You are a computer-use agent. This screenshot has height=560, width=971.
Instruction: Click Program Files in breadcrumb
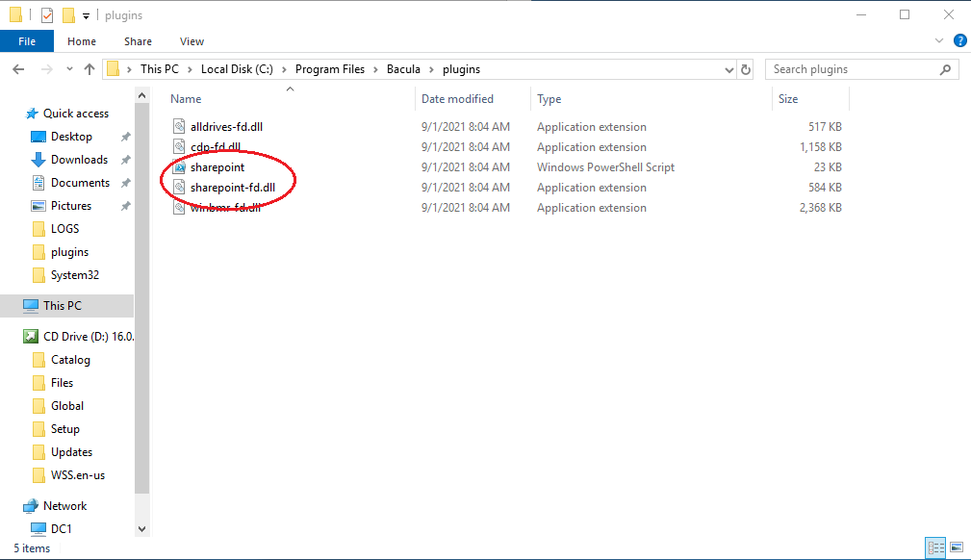pyautogui.click(x=329, y=69)
